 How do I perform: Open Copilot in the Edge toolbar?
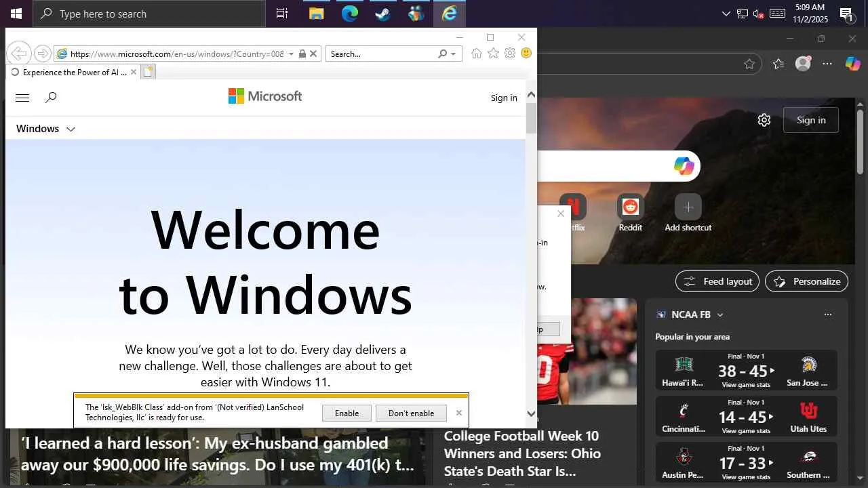(x=852, y=64)
